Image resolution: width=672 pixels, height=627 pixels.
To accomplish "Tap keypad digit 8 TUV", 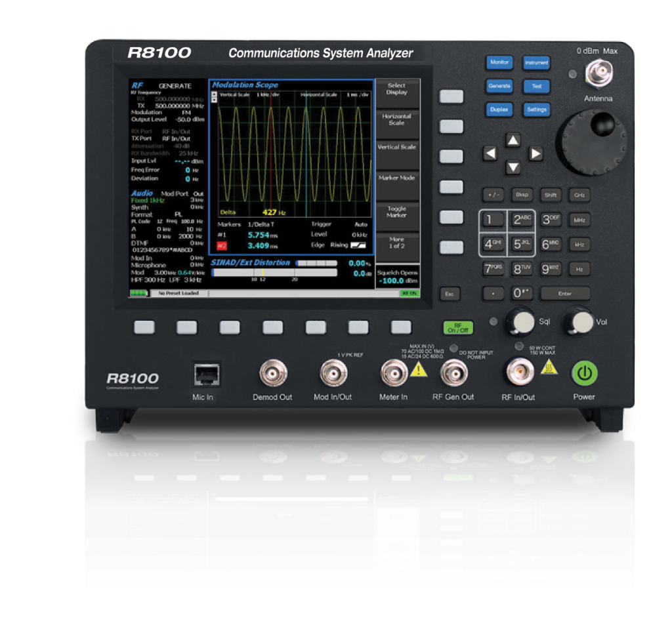I will pos(522,269).
